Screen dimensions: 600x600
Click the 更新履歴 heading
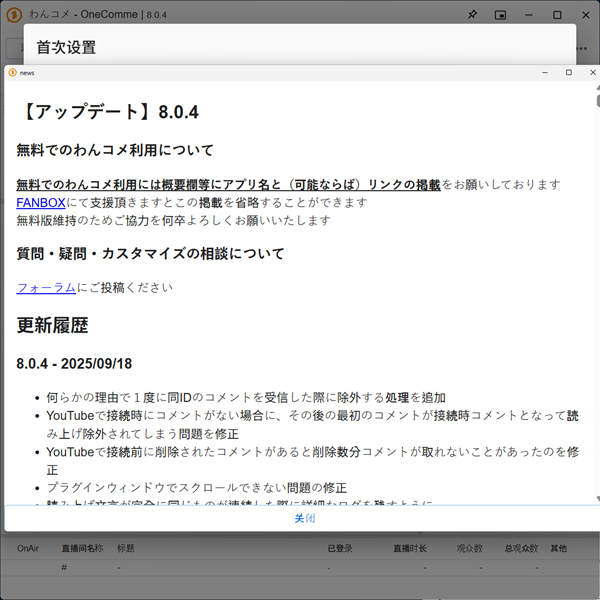click(x=52, y=325)
